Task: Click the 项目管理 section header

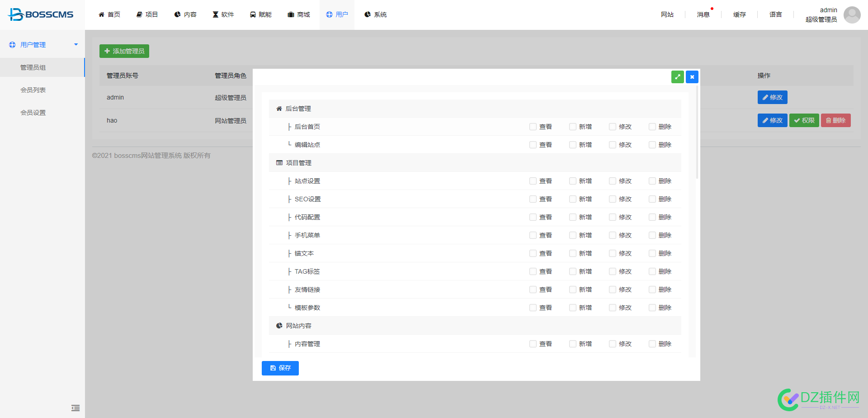Action: (x=475, y=163)
